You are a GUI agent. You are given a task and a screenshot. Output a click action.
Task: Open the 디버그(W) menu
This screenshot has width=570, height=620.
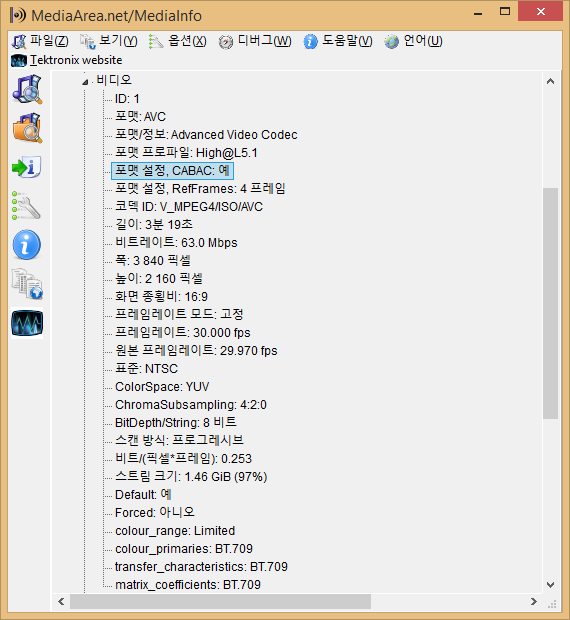[255, 41]
